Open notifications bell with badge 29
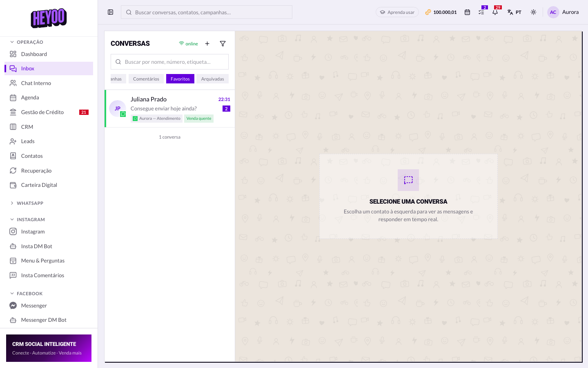Screen dimensions: 588x368 tap(495, 12)
